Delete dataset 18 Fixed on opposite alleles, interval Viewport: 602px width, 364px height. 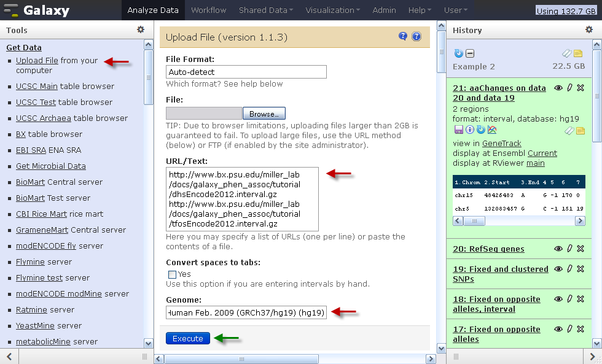pos(580,299)
